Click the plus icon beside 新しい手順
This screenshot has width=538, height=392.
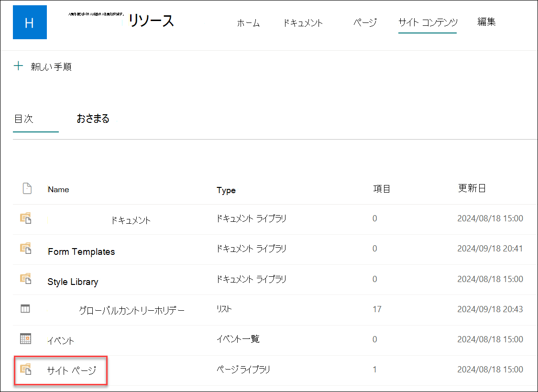18,66
